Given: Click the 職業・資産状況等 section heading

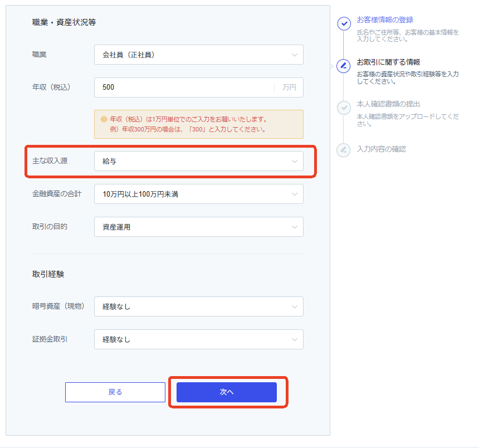Looking at the screenshot, I should tap(64, 22).
